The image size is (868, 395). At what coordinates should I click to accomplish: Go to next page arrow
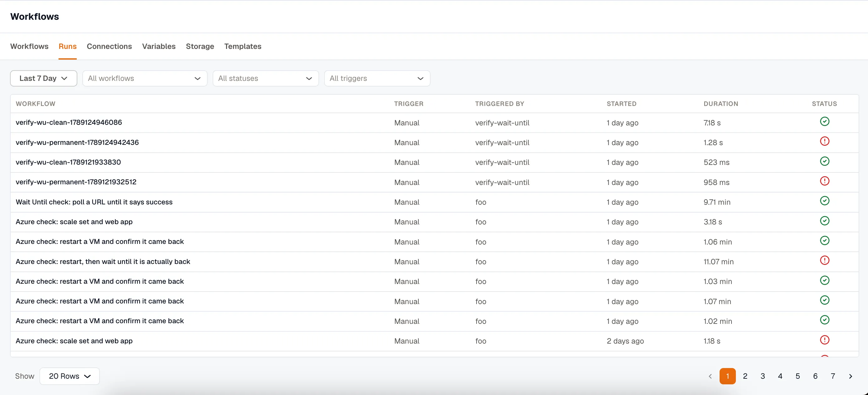[x=850, y=376]
